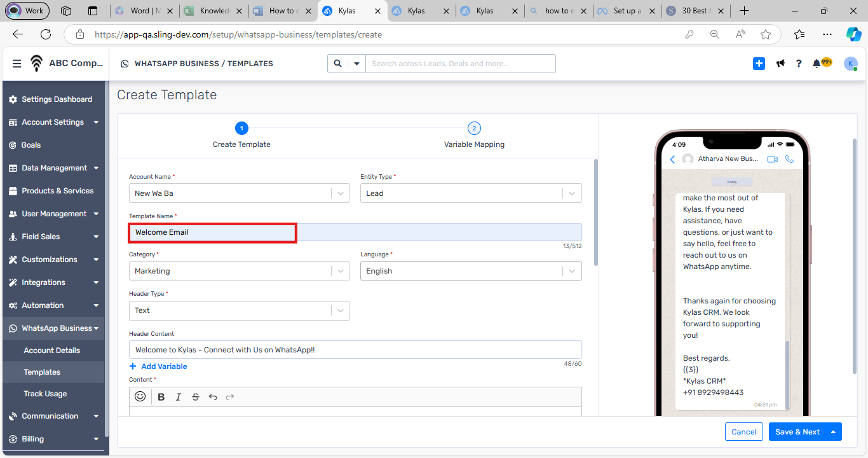Click the Add Variable link
The width and height of the screenshot is (868, 458).
[x=158, y=366]
